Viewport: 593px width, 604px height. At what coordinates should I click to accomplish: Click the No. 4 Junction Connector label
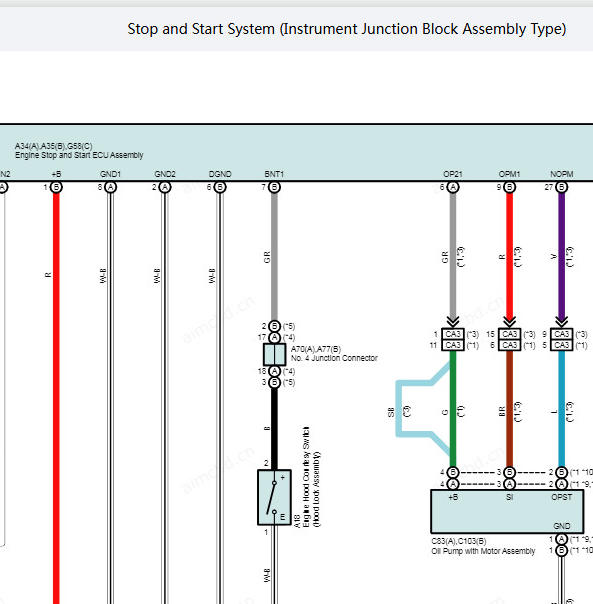pyautogui.click(x=334, y=358)
